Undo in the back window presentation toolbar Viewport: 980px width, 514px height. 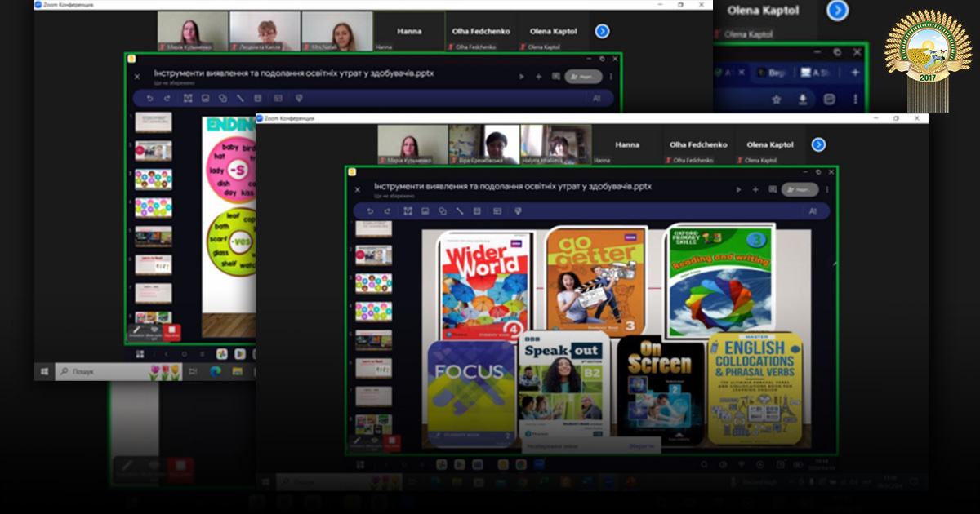coord(149,99)
